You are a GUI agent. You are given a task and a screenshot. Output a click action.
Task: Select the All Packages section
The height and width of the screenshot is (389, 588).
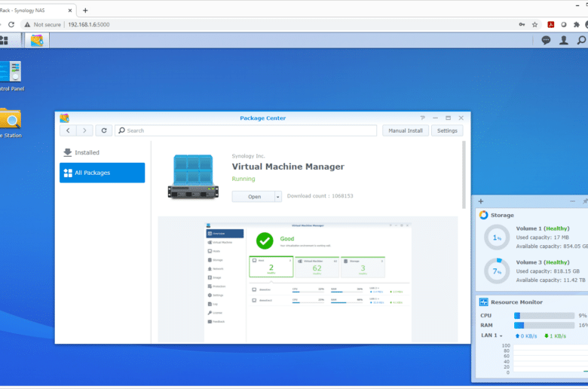pyautogui.click(x=102, y=173)
